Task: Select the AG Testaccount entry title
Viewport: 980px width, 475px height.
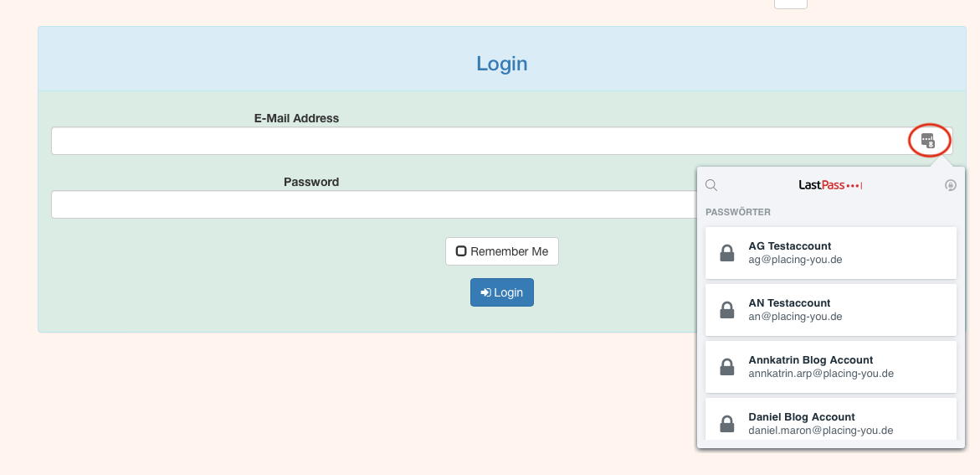Action: pos(789,246)
